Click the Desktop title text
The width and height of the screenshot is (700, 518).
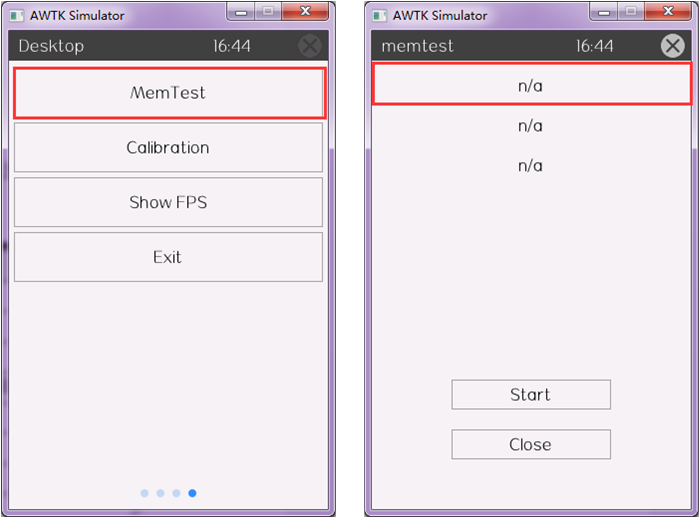pos(51,46)
